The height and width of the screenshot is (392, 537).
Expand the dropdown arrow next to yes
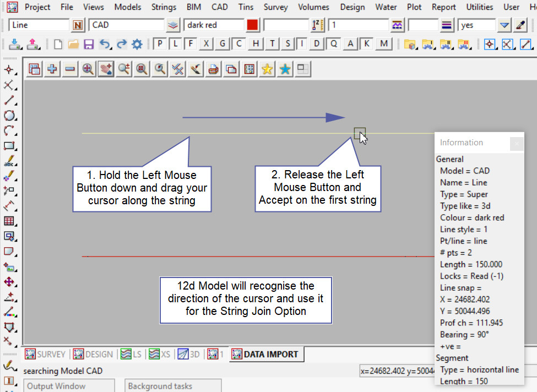505,25
